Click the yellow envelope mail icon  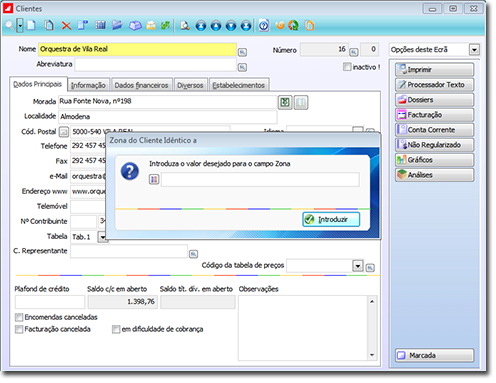click(x=151, y=25)
